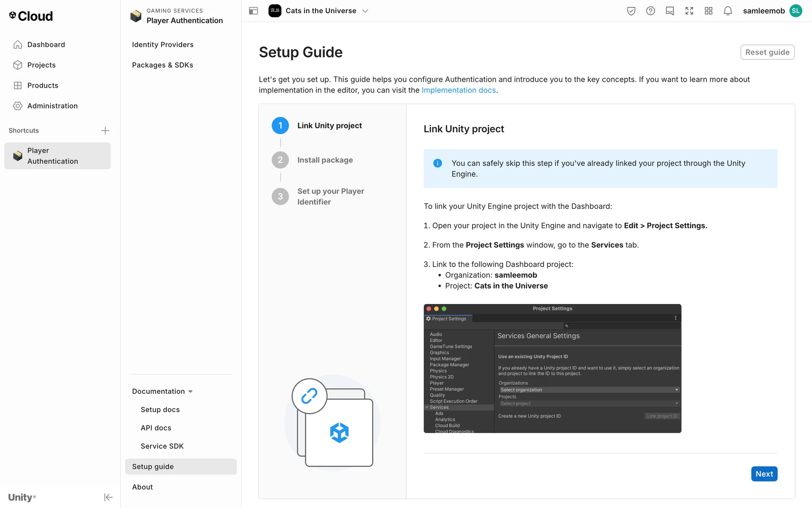Click the Next button
The image size is (812, 508).
[x=764, y=474]
